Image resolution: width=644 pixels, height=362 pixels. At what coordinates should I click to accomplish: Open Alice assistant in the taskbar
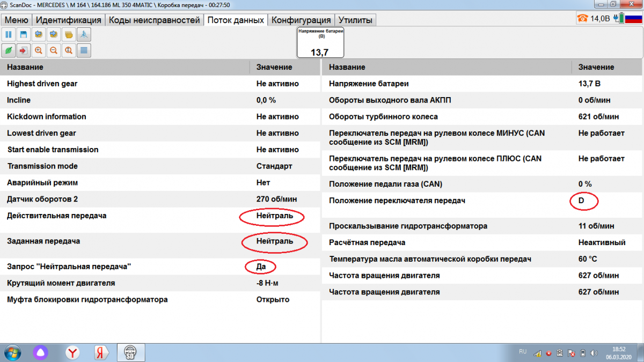(42, 353)
